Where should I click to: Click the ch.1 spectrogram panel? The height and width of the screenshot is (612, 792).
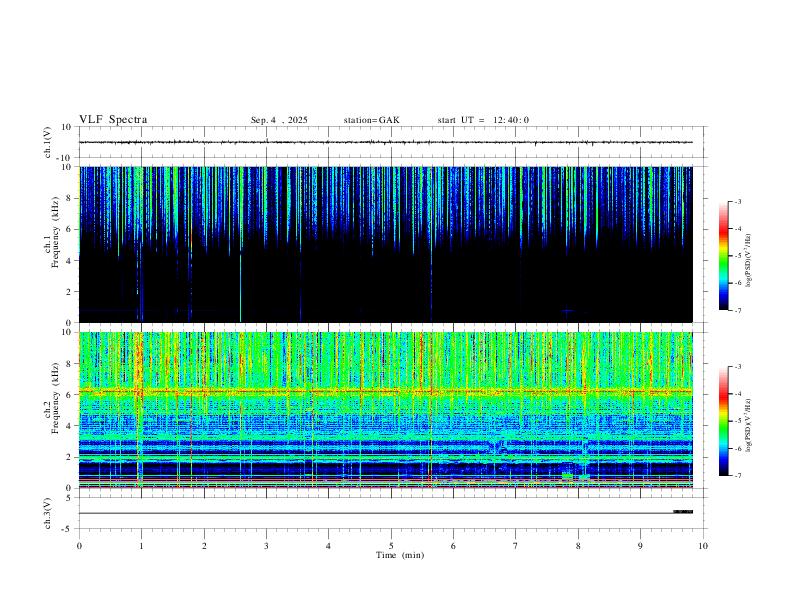pyautogui.click(x=386, y=244)
